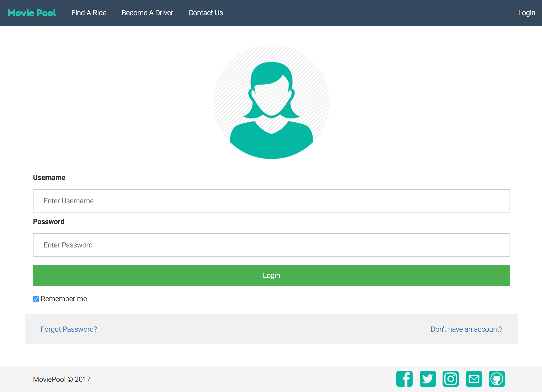Click the Movie Pool logo
542x392 pixels.
point(32,13)
